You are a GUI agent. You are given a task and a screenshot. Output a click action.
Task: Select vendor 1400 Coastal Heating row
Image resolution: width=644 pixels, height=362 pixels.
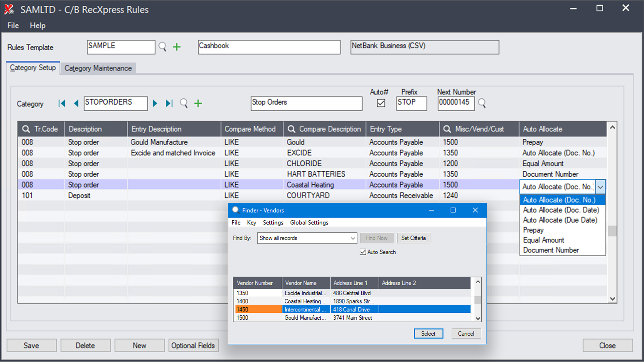click(352, 301)
